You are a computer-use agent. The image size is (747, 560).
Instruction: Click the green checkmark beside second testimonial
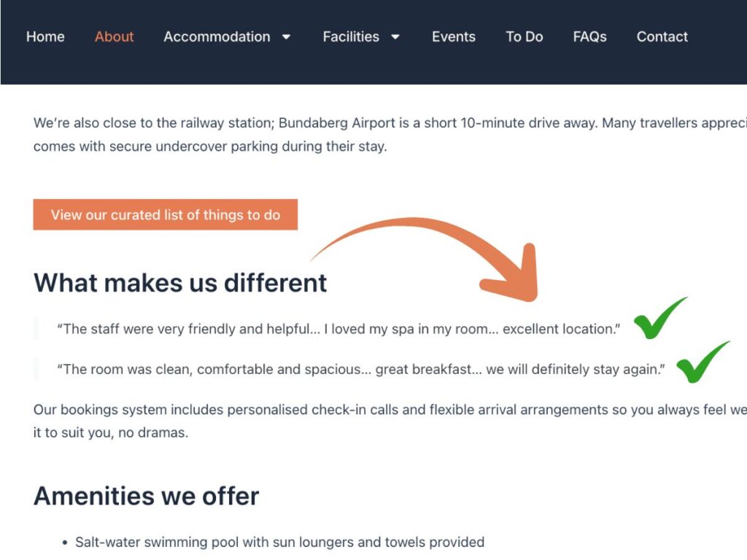(701, 362)
